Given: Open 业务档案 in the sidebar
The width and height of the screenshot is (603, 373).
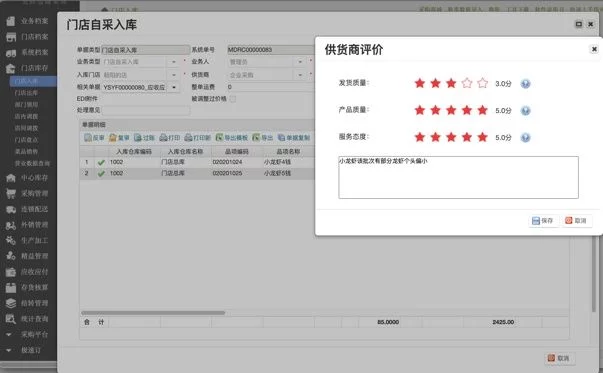Looking at the screenshot, I should tap(28, 21).
